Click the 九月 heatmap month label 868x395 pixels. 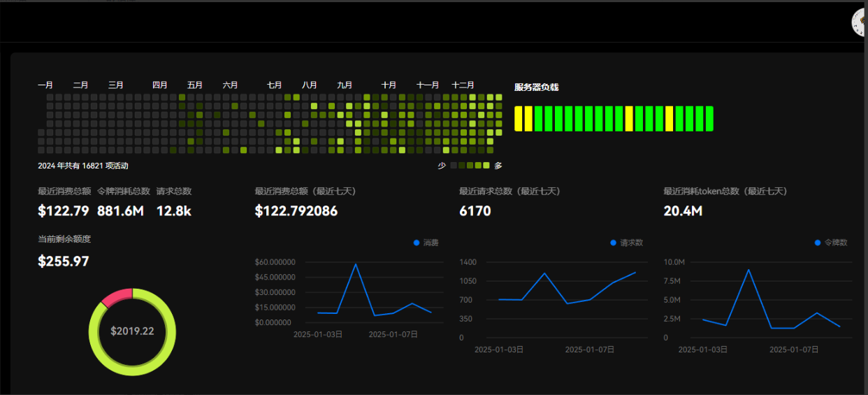coord(345,85)
